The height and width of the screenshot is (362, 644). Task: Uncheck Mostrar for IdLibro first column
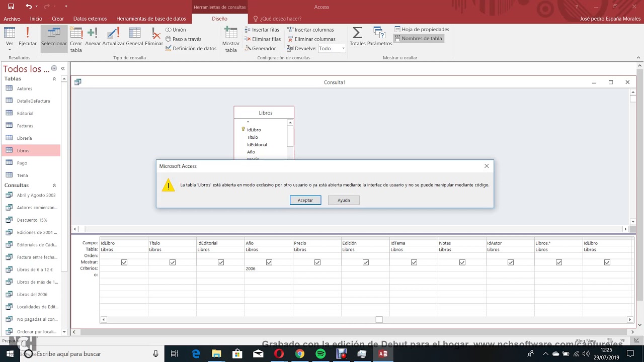[x=124, y=262]
